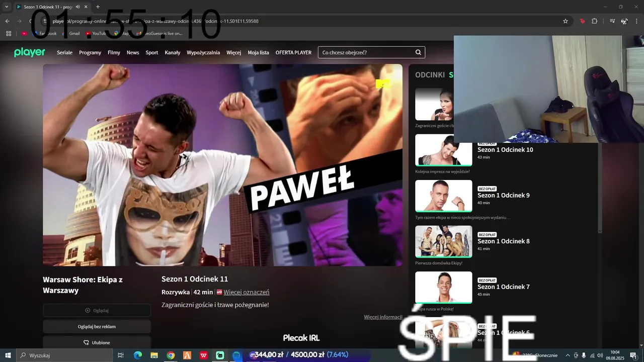
Task: Open the taskbar clock showing 10:04
Action: (615, 355)
